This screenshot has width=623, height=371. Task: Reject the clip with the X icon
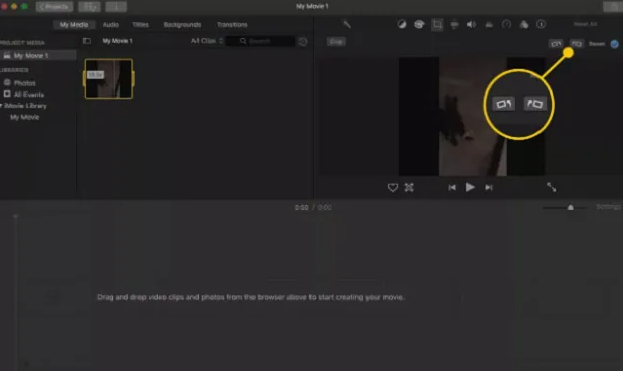[409, 187]
